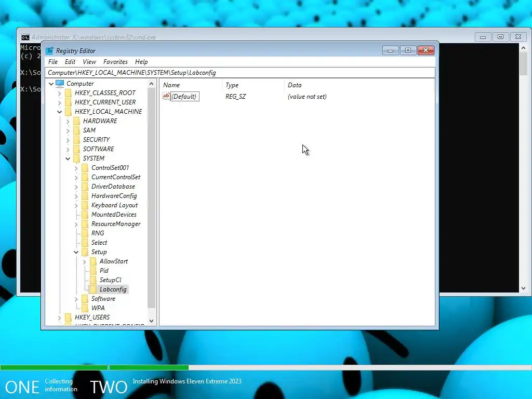This screenshot has width=532, height=399.
Task: Click the registry path address bar
Action: (x=240, y=73)
